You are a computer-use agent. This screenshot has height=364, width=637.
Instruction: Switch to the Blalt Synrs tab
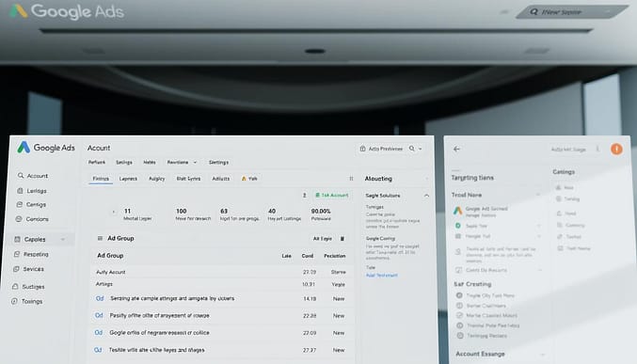point(188,179)
